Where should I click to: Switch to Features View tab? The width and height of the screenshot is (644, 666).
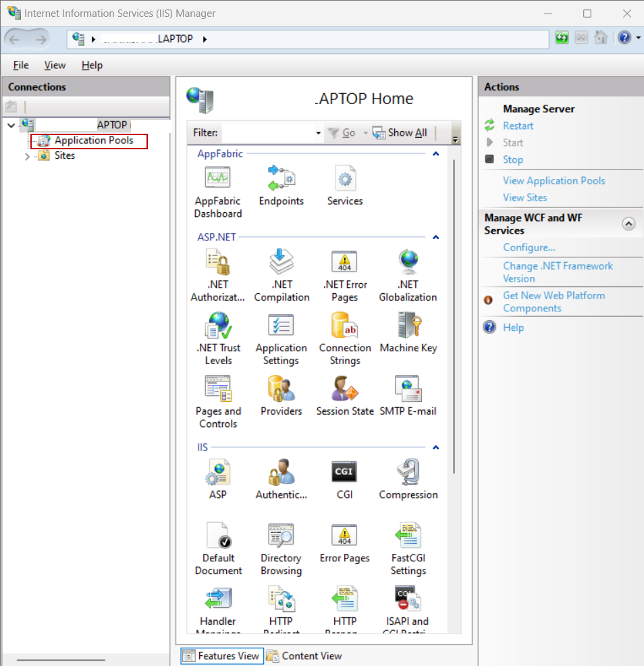[222, 656]
